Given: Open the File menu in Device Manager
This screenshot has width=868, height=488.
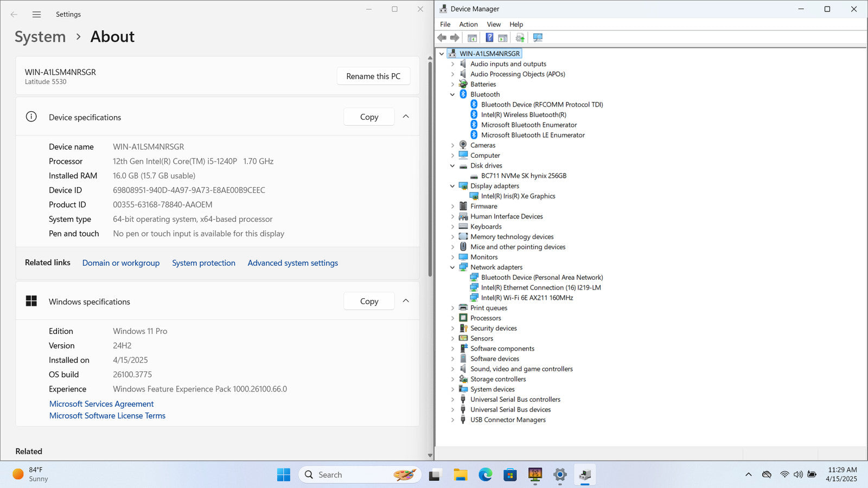Looking at the screenshot, I should click(445, 24).
